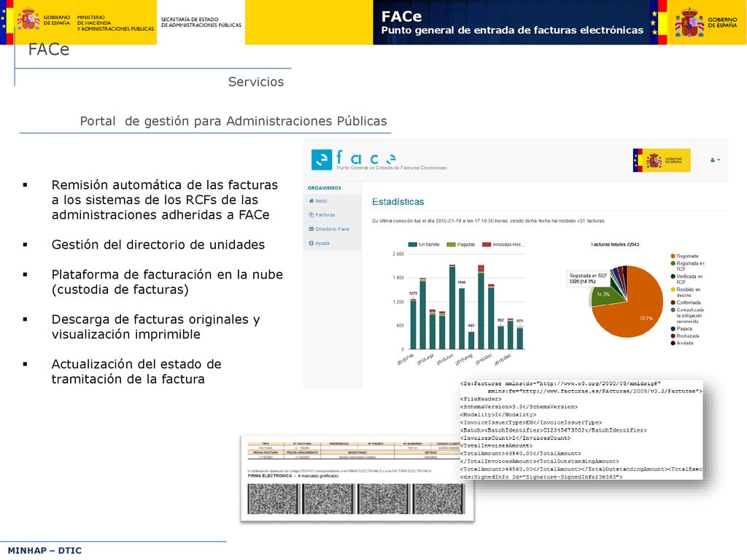Click the En tramite teal legend swatch
This screenshot has height=560, width=747.
tap(413, 245)
